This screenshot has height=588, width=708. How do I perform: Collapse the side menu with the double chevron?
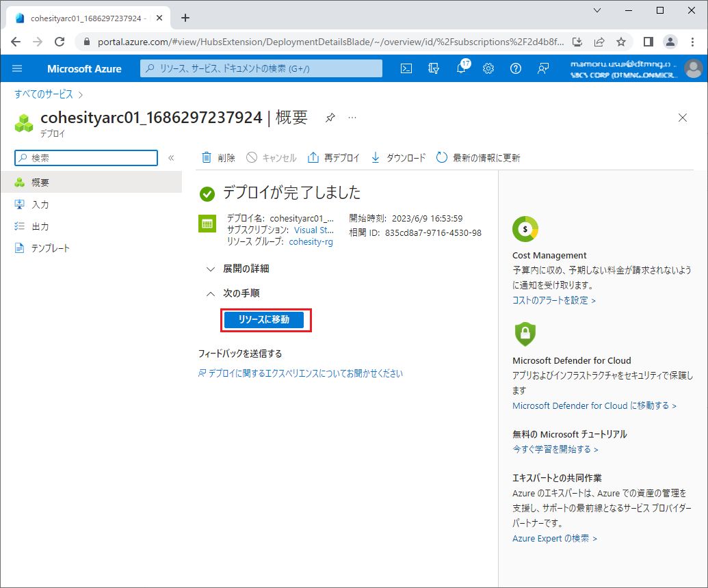pos(171,158)
